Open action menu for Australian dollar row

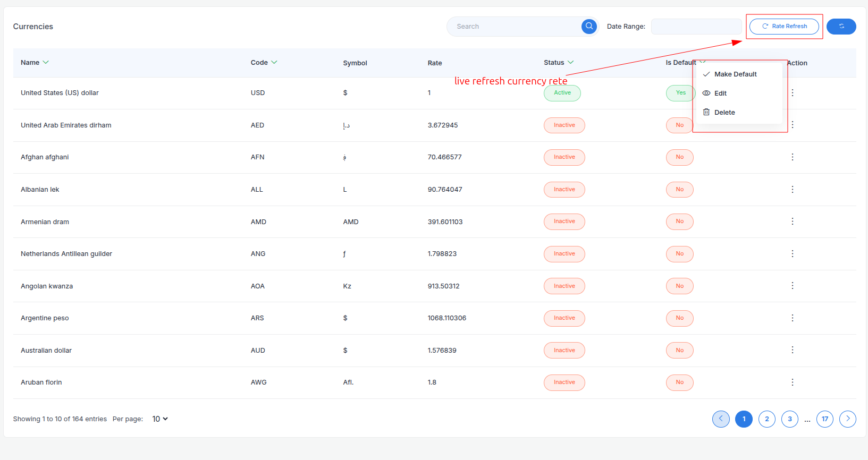coord(793,350)
